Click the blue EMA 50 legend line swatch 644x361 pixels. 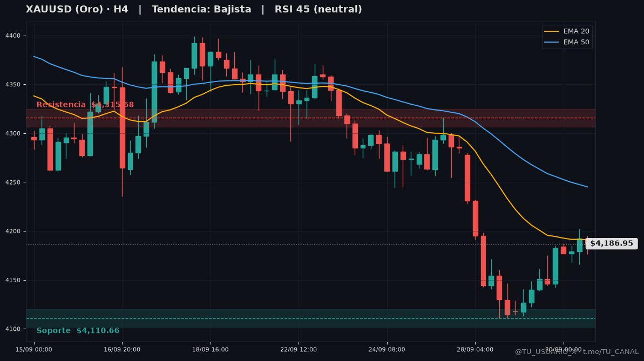tap(551, 42)
